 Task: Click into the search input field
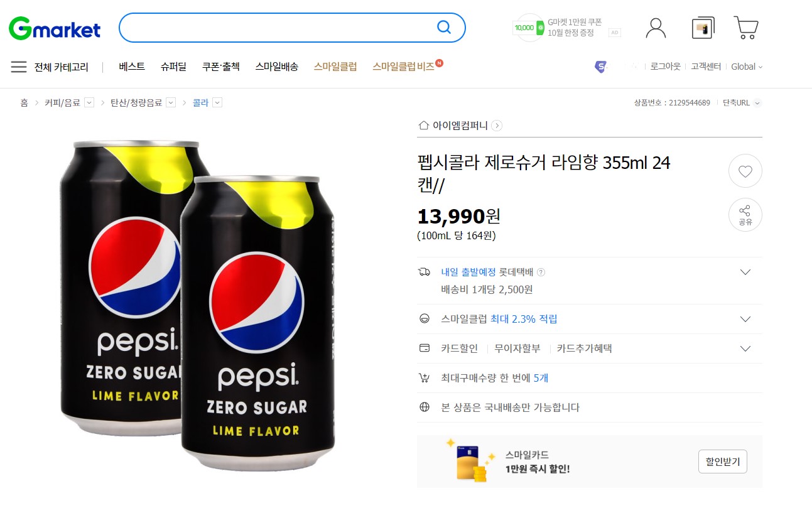276,28
